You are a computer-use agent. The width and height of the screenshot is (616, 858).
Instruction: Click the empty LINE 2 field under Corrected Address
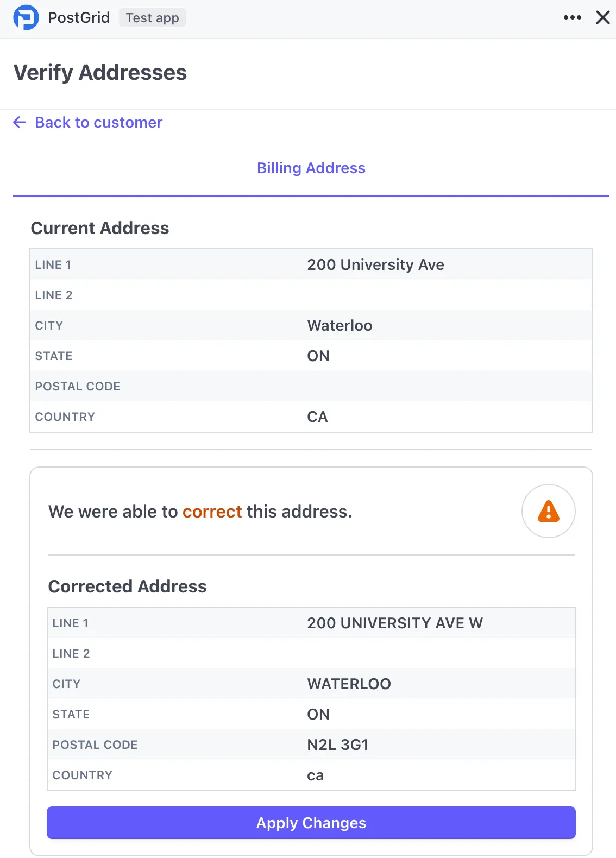[311, 653]
